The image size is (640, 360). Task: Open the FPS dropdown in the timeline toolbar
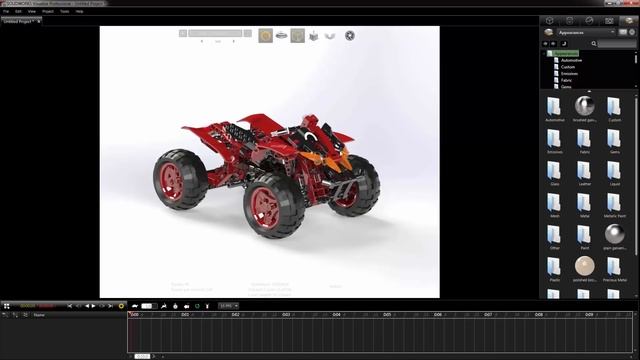tap(228, 306)
